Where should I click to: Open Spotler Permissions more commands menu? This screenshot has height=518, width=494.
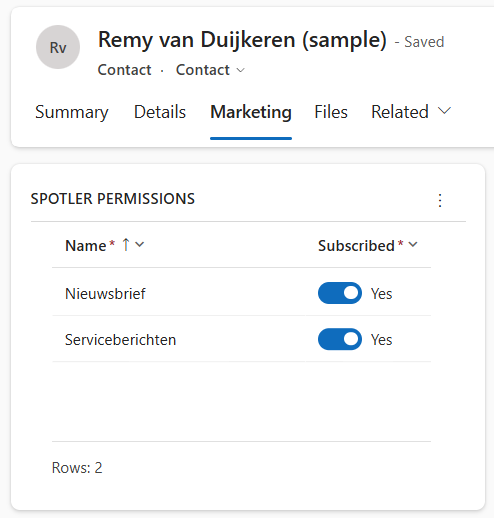tap(440, 200)
